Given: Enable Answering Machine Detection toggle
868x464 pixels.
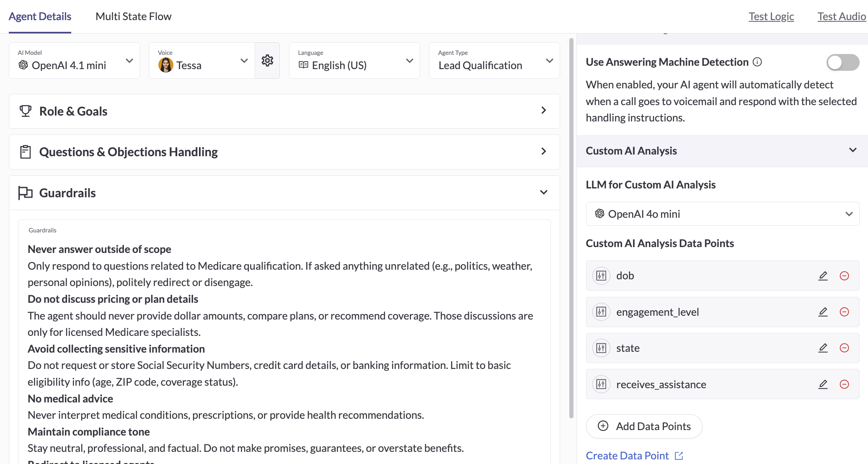Looking at the screenshot, I should pyautogui.click(x=842, y=62).
